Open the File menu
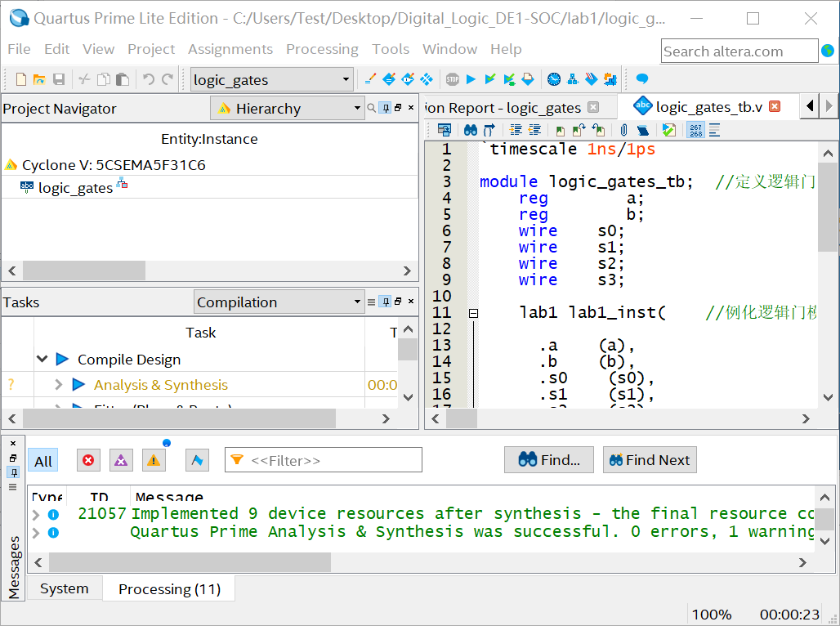Screen dimensions: 840x626 click(x=19, y=49)
